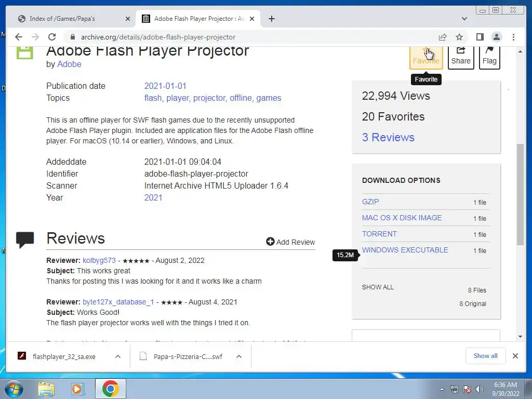Image resolution: width=532 pixels, height=399 pixels.
Task: Open the Action Center flag icon
Action: pos(467,389)
